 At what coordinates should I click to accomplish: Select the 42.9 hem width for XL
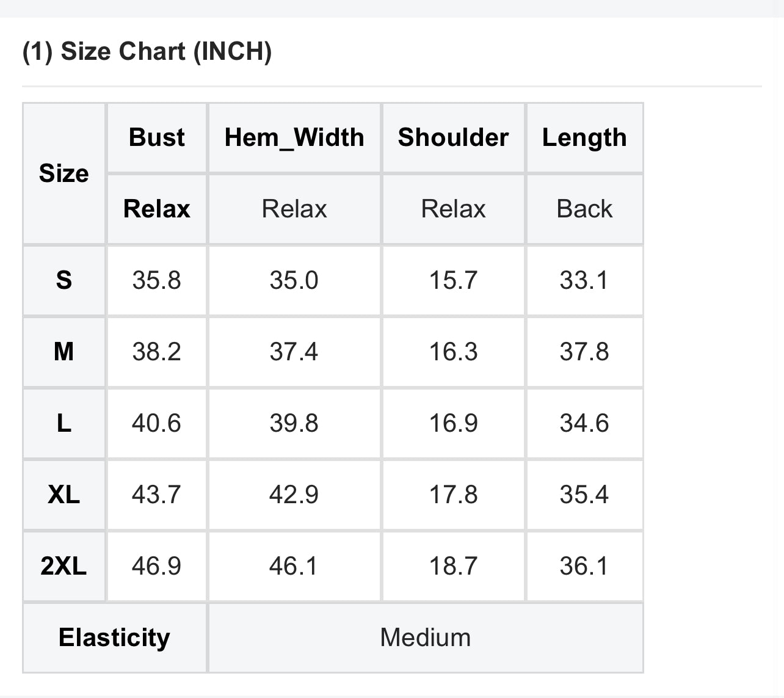point(294,495)
